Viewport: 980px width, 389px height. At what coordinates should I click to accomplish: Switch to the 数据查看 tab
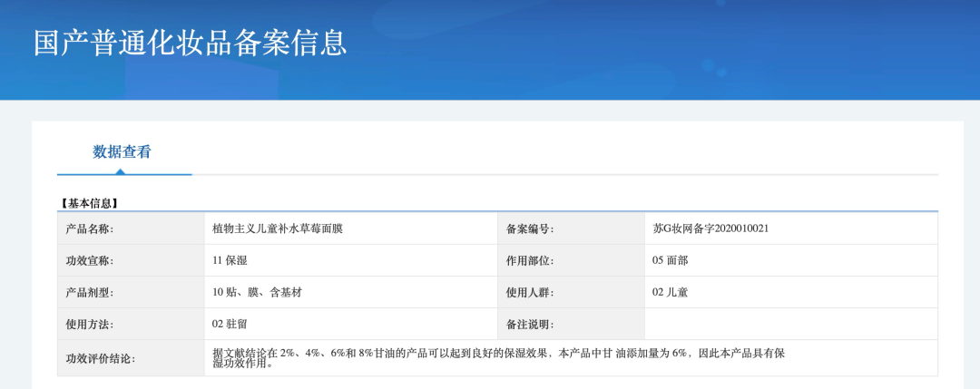122,151
